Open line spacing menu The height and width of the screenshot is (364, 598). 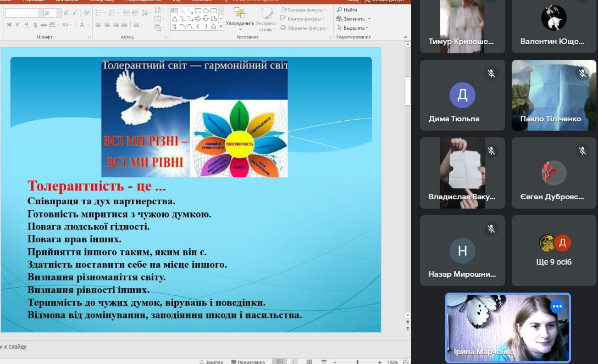pyautogui.click(x=145, y=13)
